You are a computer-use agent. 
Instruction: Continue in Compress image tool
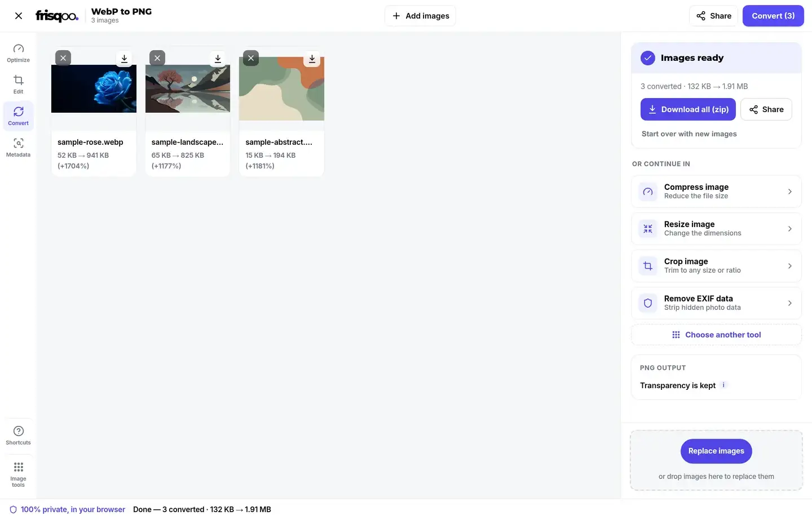click(716, 192)
